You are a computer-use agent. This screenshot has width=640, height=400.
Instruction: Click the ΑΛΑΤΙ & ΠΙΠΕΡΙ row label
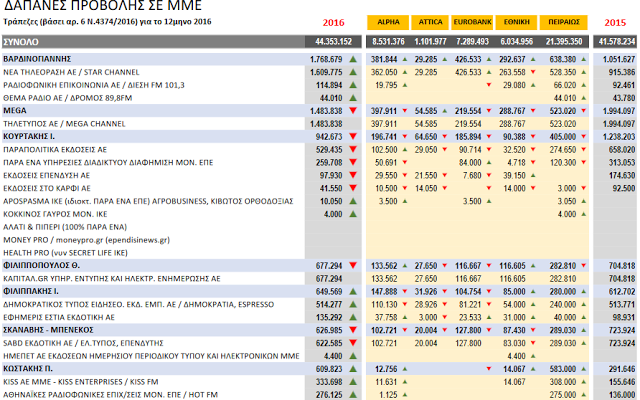[x=65, y=227]
